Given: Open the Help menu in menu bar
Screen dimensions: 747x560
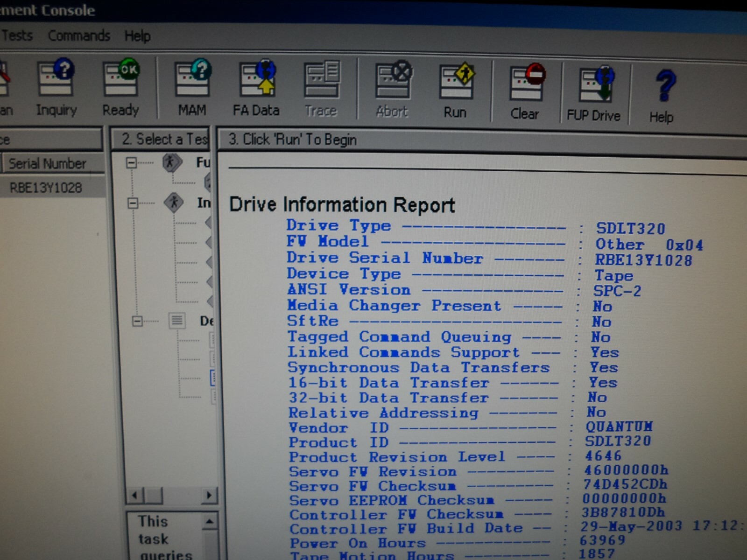Looking at the screenshot, I should click(x=137, y=36).
